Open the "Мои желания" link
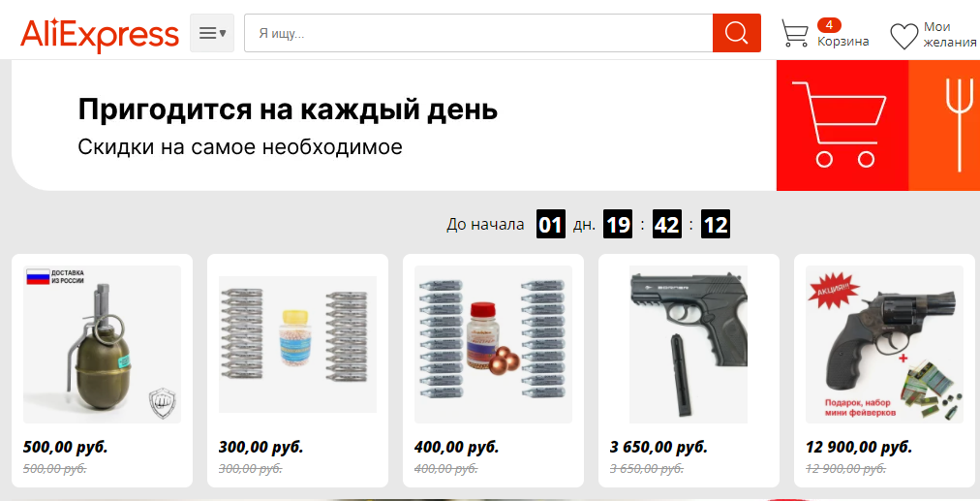 pos(950,34)
